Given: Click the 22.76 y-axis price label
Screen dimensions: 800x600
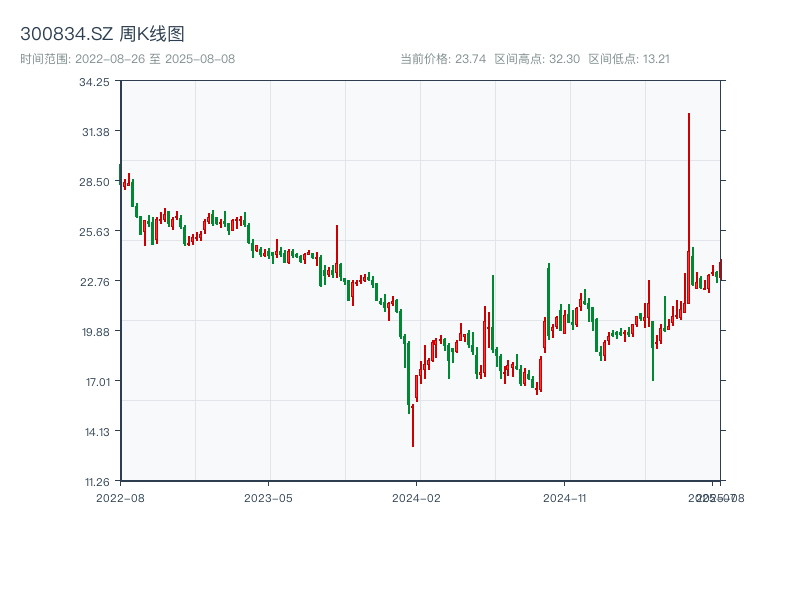Looking at the screenshot, I should click(x=95, y=282).
